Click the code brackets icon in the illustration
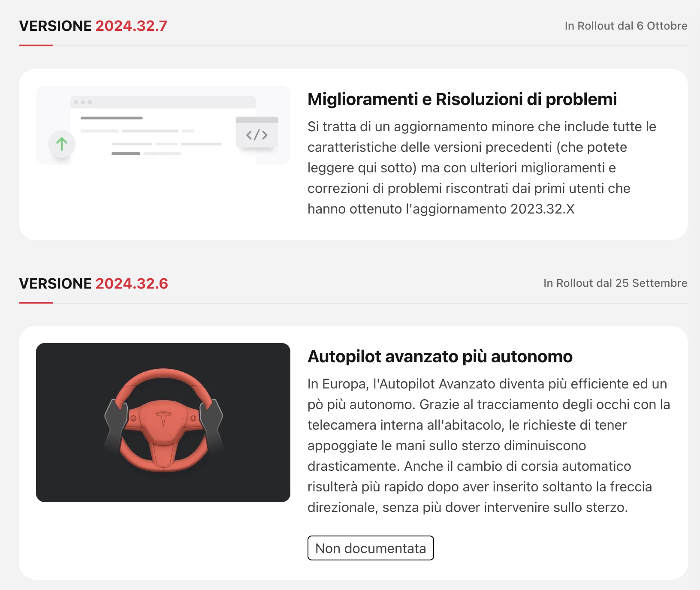Screen dimensions: 700x590 coord(257,135)
